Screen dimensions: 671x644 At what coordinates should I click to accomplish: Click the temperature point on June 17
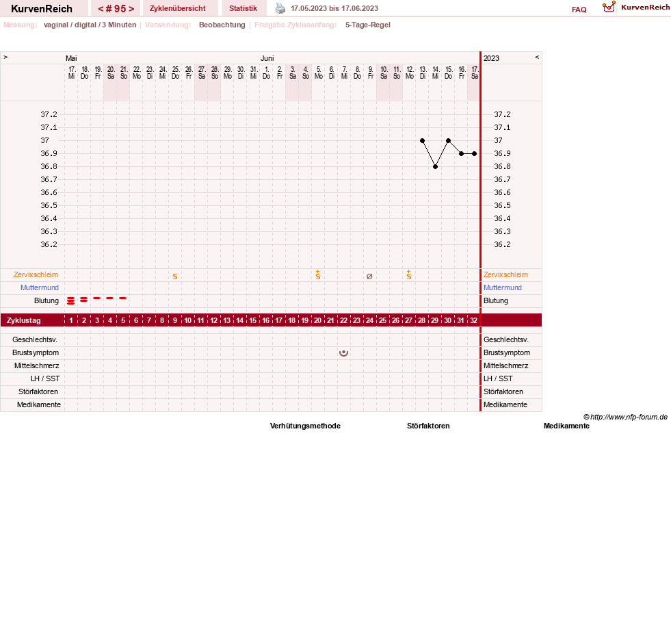[474, 154]
